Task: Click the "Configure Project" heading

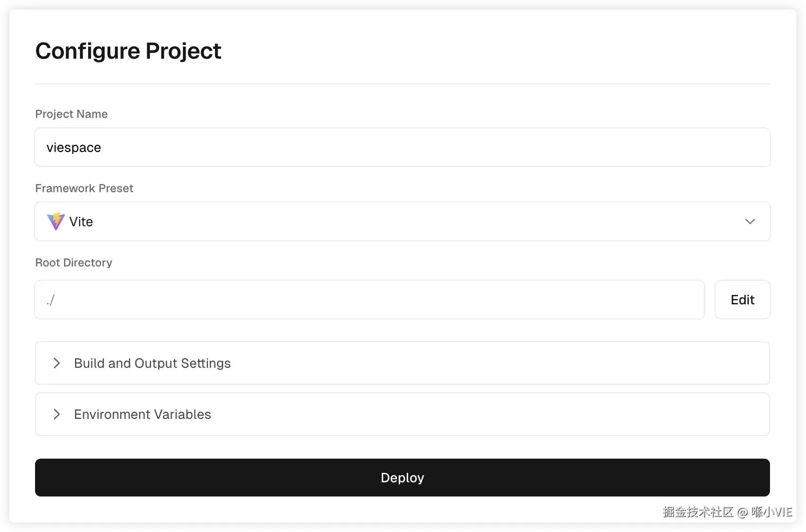Action: (x=128, y=51)
